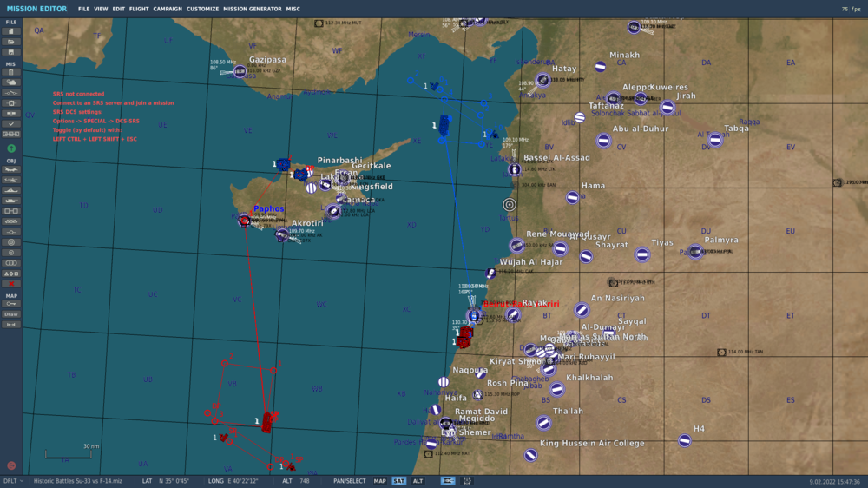Toggle the highlighted map-fit button in status bar
Screen dimensions: 868x488
(448, 481)
